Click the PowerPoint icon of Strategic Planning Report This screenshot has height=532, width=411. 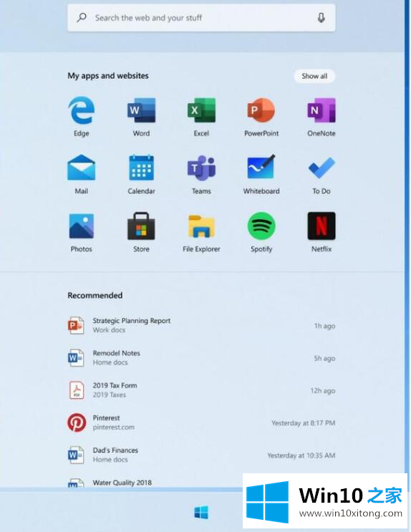click(76, 326)
